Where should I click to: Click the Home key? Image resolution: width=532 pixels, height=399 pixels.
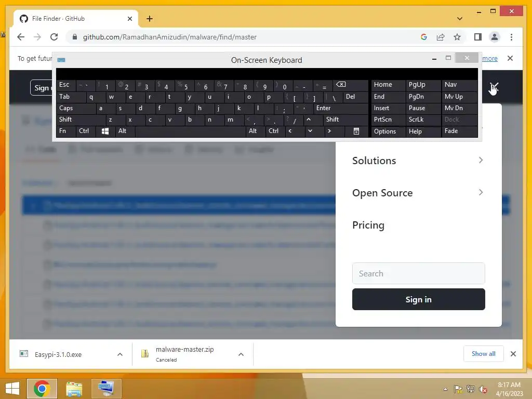pos(388,85)
